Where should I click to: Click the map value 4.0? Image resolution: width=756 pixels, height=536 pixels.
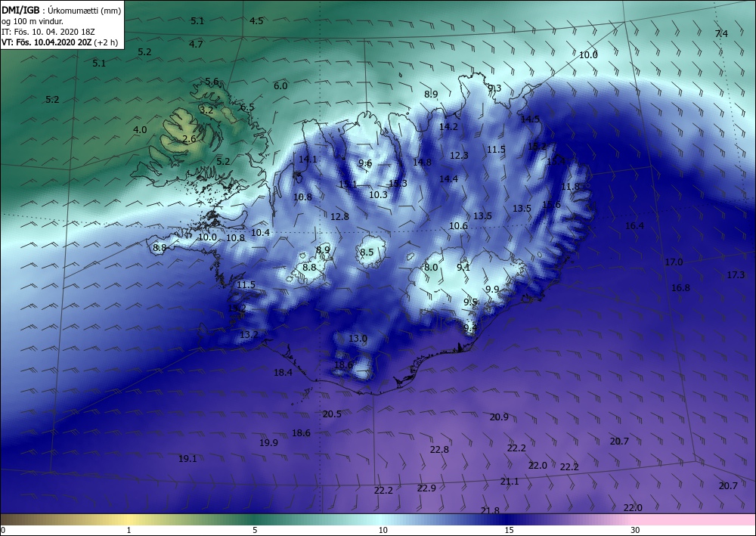(x=140, y=130)
